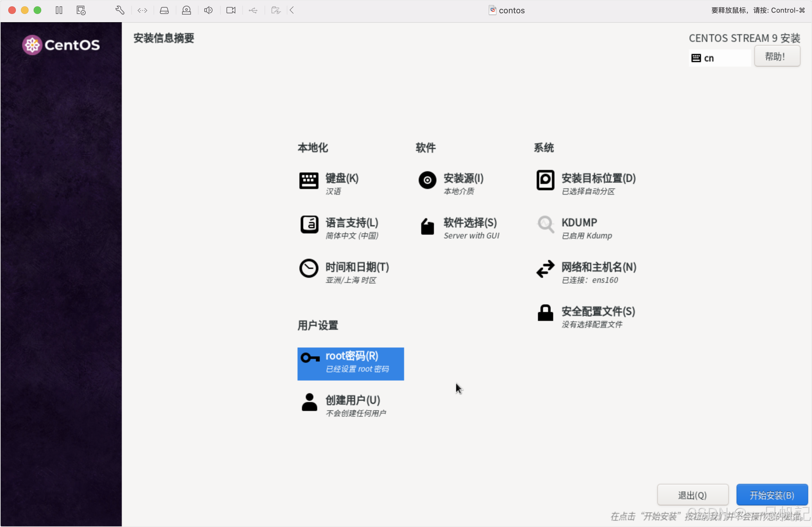Click the 没有选择配置文件 status text
The height and width of the screenshot is (527, 812).
[592, 324]
